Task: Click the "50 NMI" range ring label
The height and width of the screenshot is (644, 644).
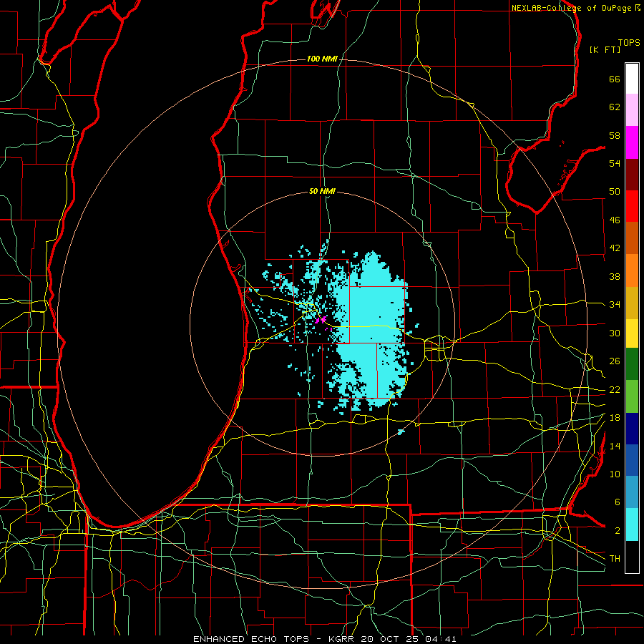Action: (x=322, y=191)
